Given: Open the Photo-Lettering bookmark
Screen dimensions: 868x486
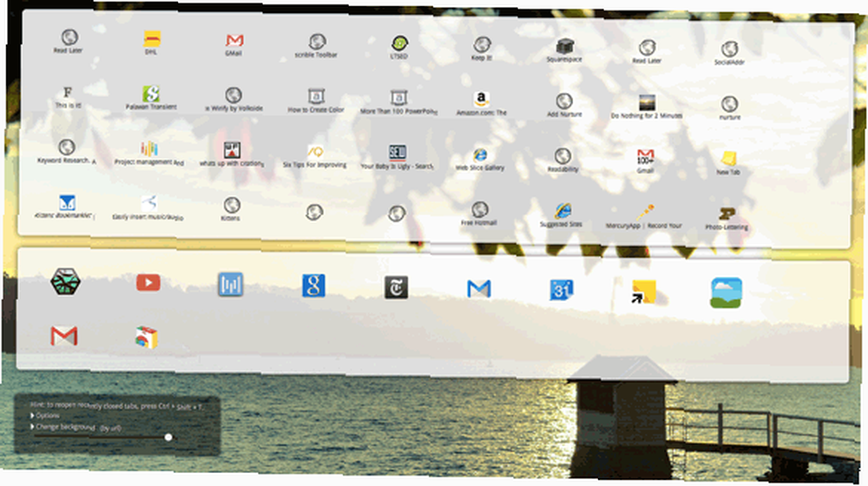Looking at the screenshot, I should [727, 218].
